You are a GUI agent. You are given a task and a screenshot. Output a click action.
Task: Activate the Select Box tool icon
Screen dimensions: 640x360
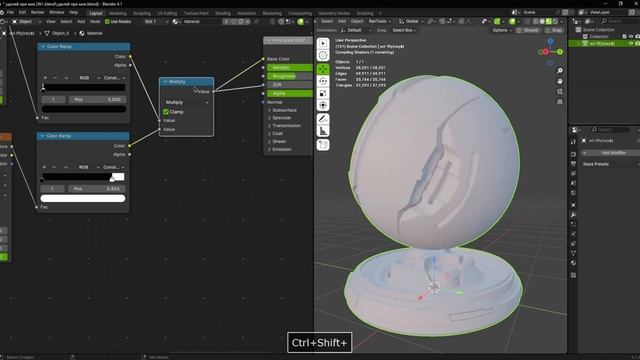pos(323,43)
